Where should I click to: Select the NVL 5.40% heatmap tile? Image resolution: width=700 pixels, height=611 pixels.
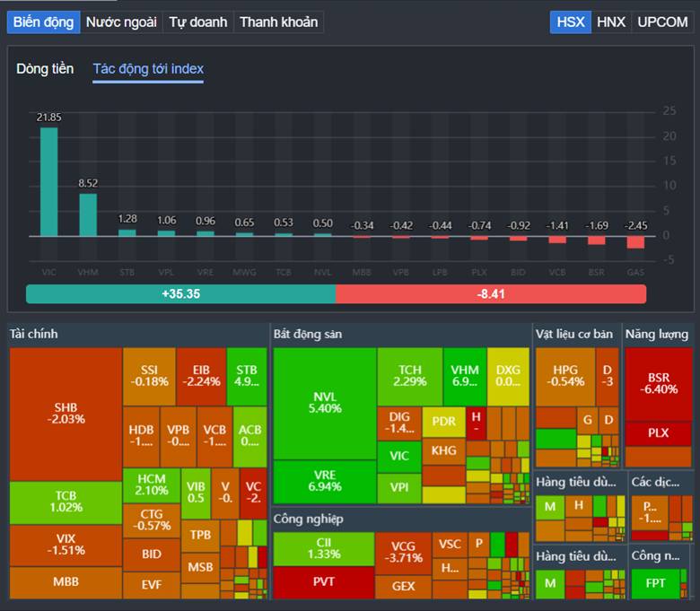tap(324, 402)
